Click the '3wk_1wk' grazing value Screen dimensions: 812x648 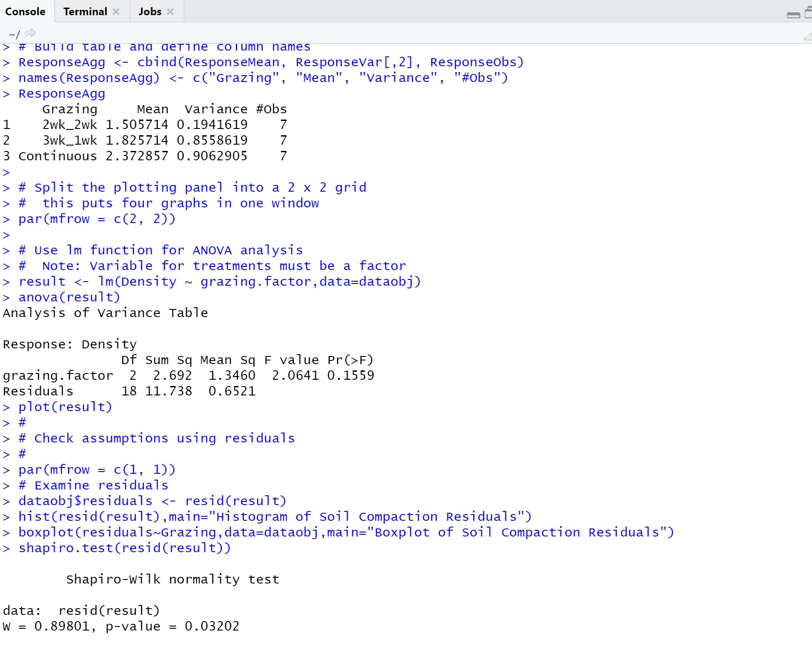pos(69,141)
